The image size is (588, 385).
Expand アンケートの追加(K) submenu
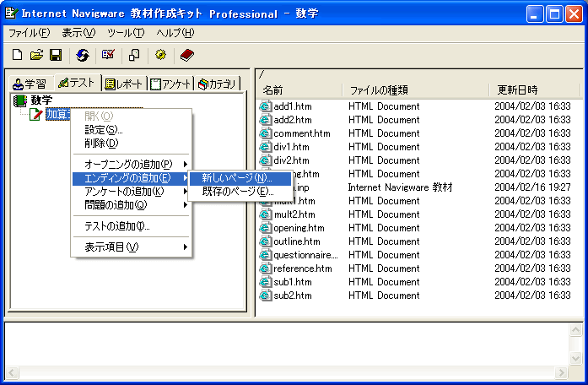(132, 192)
